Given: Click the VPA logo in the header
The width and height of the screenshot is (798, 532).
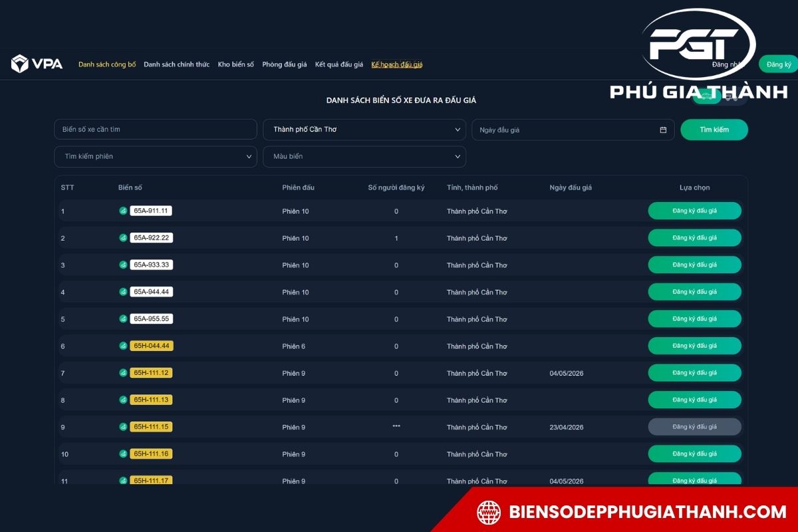Looking at the screenshot, I should click(x=37, y=64).
